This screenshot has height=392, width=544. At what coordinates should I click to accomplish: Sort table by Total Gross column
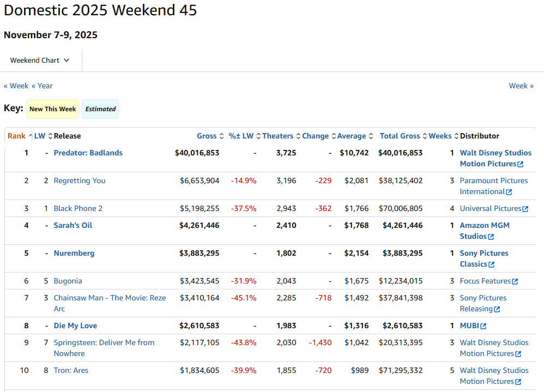400,136
